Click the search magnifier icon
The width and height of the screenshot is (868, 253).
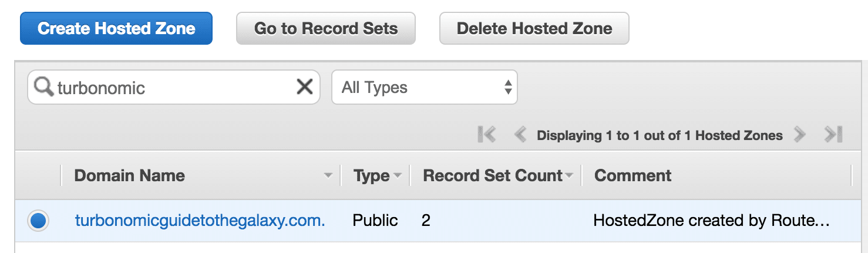pos(43,87)
